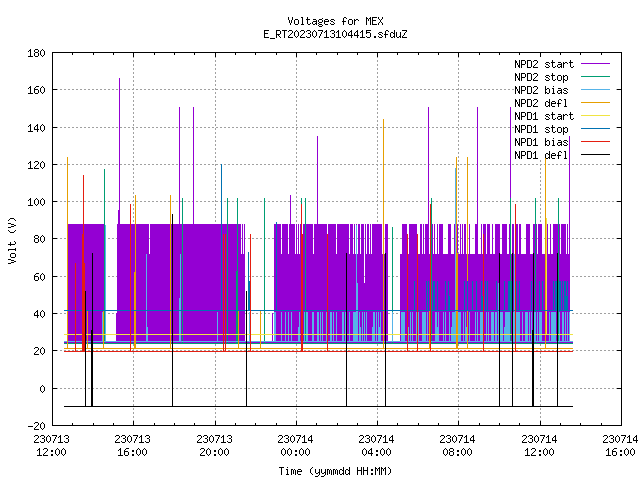The height and width of the screenshot is (480, 640).
Task: Select the NPD1 start legend label
Action: click(544, 116)
